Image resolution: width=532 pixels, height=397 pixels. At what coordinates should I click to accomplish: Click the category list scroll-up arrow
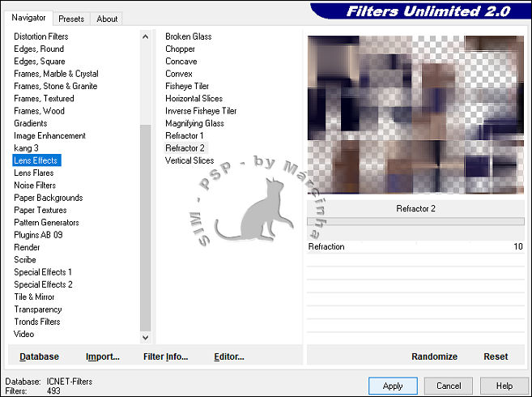point(146,36)
